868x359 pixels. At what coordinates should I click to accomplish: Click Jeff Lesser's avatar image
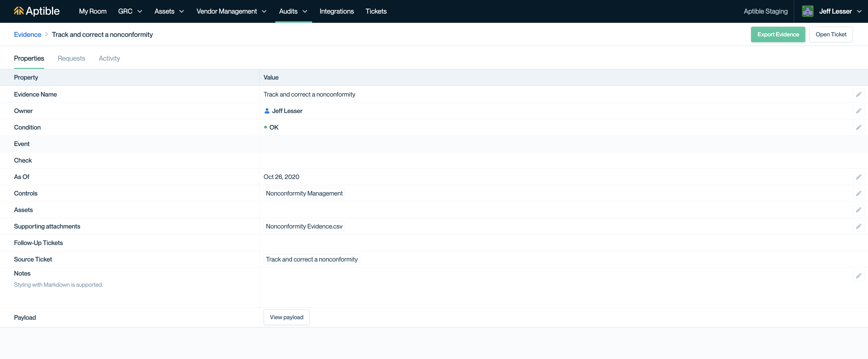pyautogui.click(x=807, y=11)
